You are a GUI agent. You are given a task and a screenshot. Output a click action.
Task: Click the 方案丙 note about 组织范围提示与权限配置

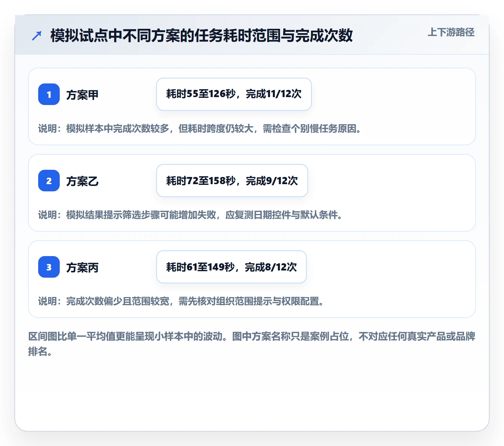[x=181, y=301]
